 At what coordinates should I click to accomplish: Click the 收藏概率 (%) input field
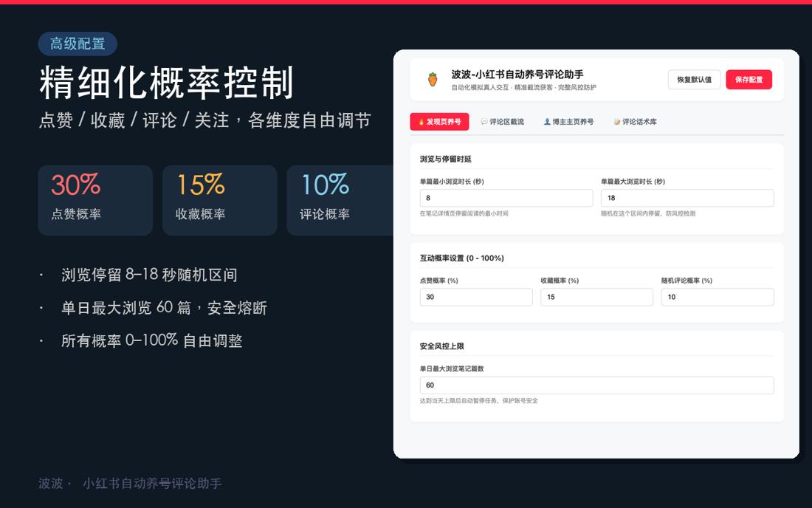pos(596,297)
